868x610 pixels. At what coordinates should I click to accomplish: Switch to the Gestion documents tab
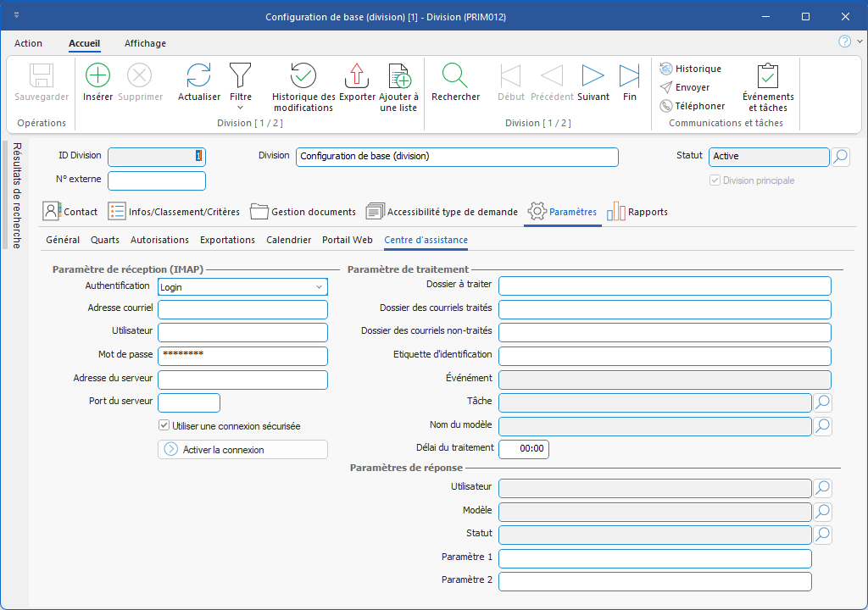pyautogui.click(x=303, y=212)
